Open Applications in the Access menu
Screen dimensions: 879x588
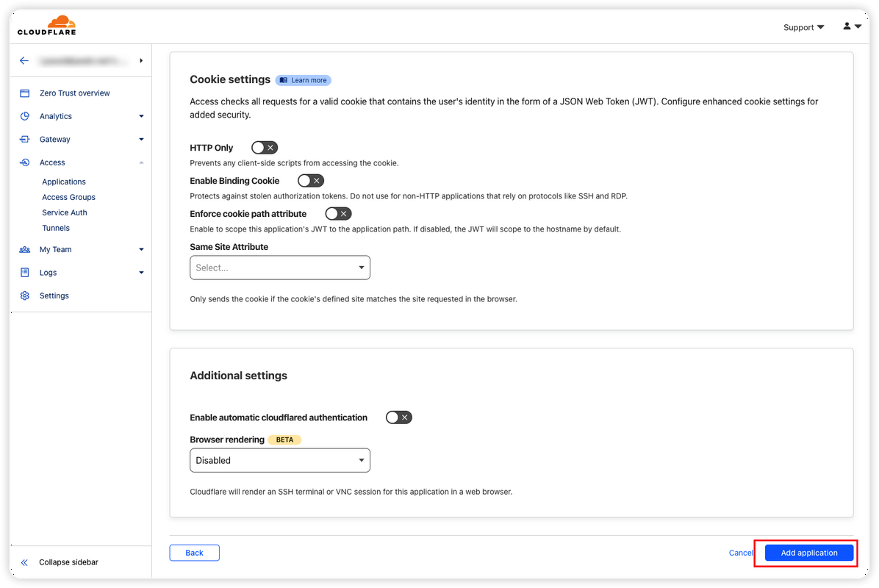pyautogui.click(x=64, y=182)
